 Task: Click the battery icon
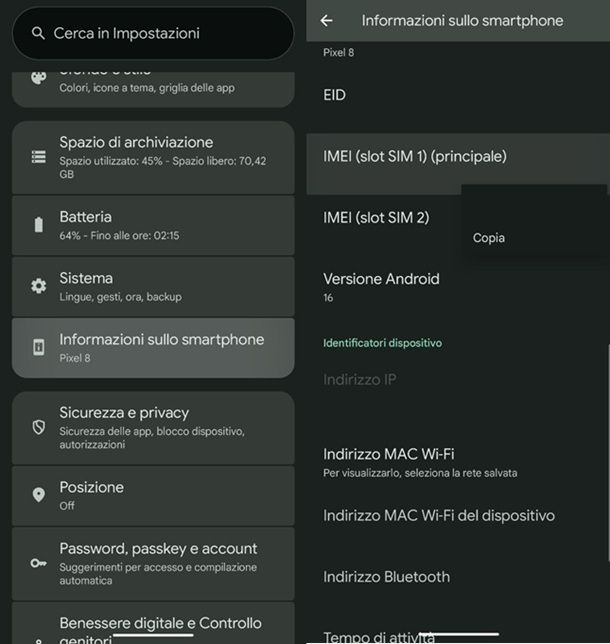pyautogui.click(x=39, y=224)
